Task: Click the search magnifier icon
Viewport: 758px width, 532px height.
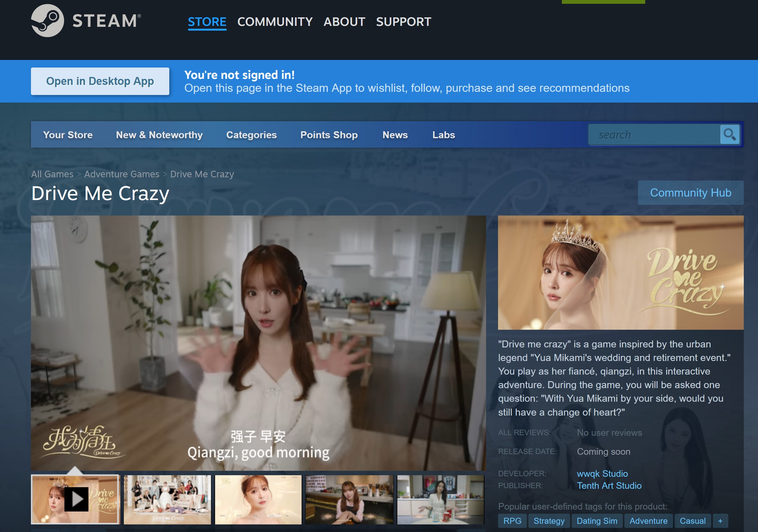Action: (x=730, y=134)
